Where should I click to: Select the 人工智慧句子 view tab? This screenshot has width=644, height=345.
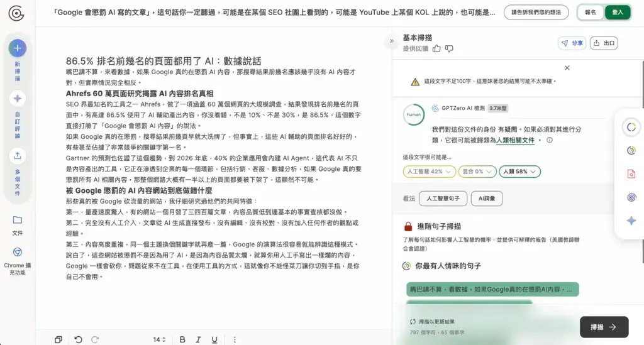(x=443, y=199)
